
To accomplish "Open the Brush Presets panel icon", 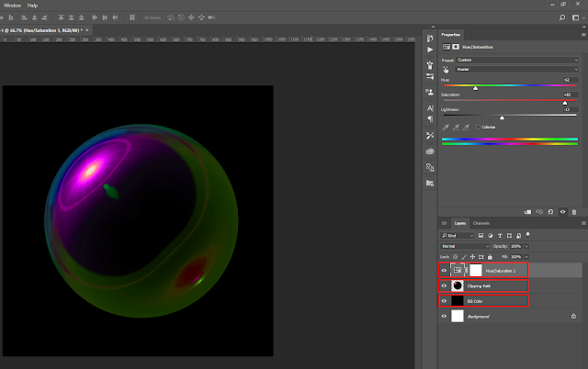I will [430, 65].
